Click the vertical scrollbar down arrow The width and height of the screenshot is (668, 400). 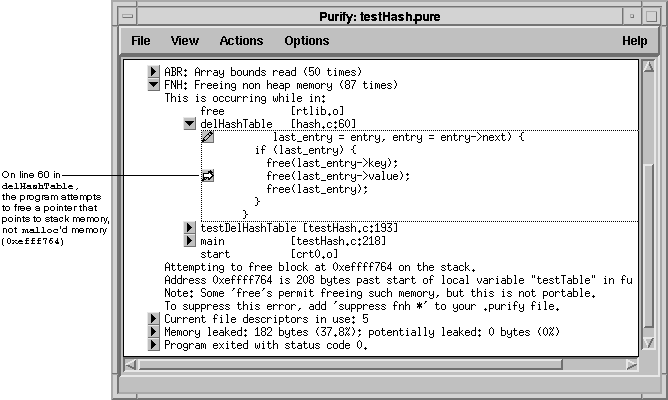click(648, 343)
